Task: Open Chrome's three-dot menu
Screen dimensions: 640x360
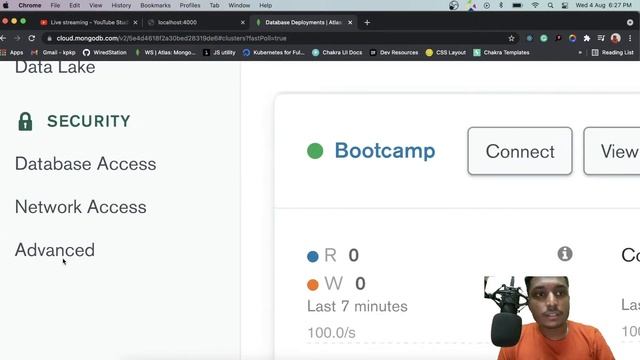Action: coord(630,38)
